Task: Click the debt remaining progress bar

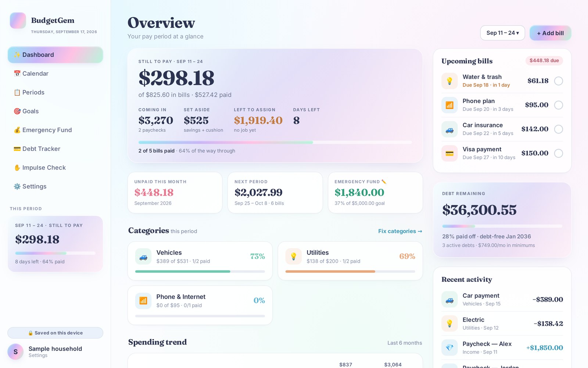Action: (502, 226)
